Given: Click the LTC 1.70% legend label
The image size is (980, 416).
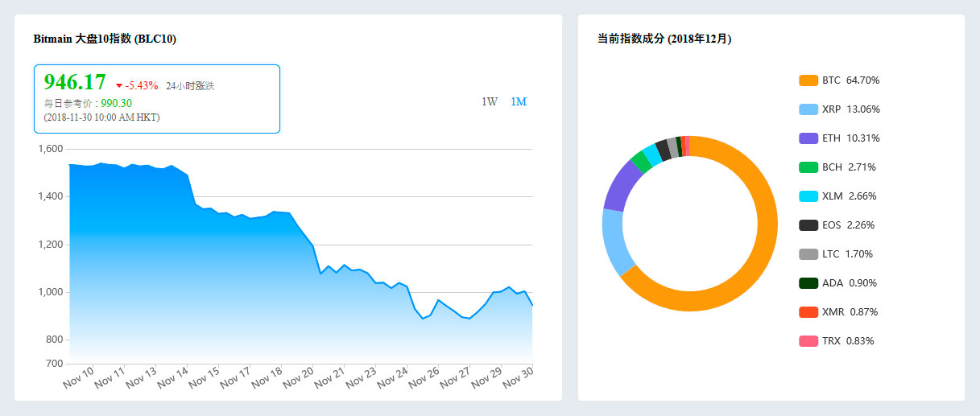Looking at the screenshot, I should click(847, 254).
